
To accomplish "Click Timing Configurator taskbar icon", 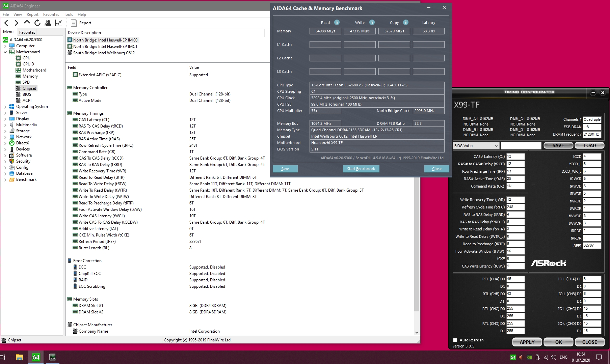I will (52, 357).
